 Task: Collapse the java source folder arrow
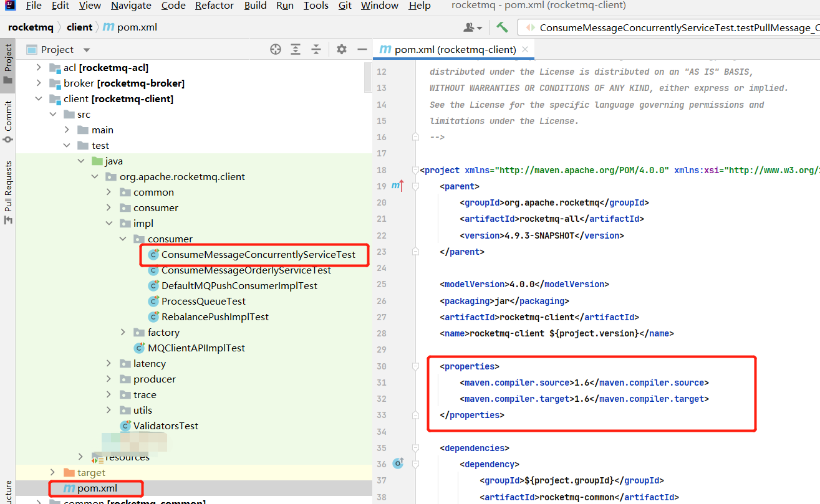click(x=81, y=161)
